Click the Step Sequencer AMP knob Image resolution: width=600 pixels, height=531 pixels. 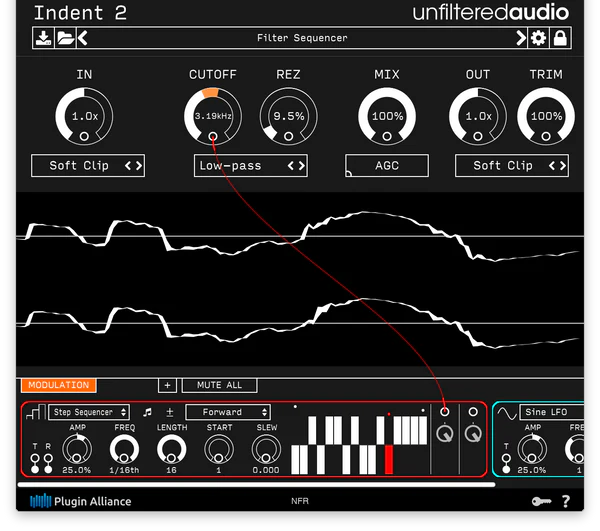[x=77, y=449]
